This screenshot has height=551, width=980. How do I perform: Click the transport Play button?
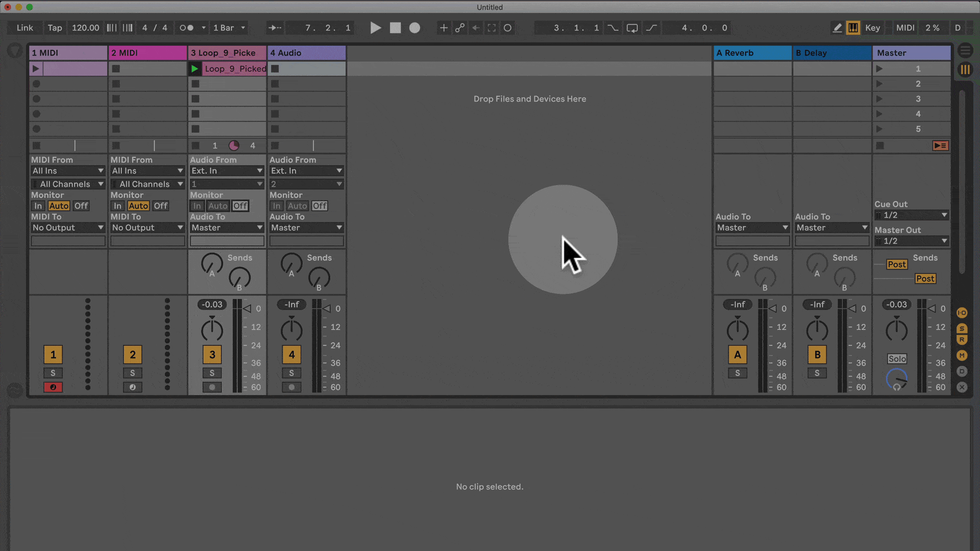(375, 28)
